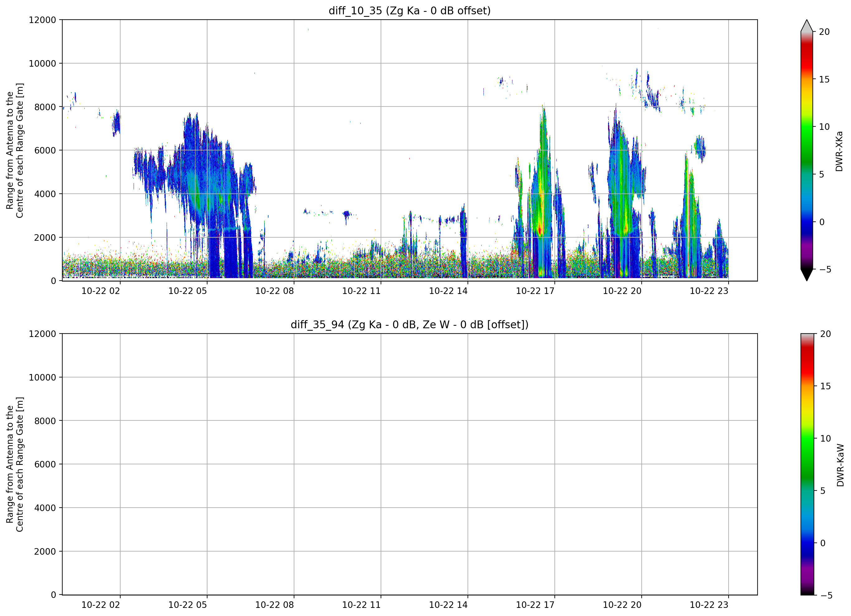Click '10-22 23' tick label under top plot
The height and width of the screenshot is (616, 851).
[709, 291]
